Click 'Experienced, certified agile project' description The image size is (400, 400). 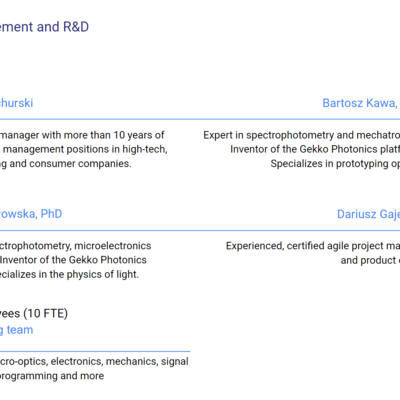click(x=313, y=246)
